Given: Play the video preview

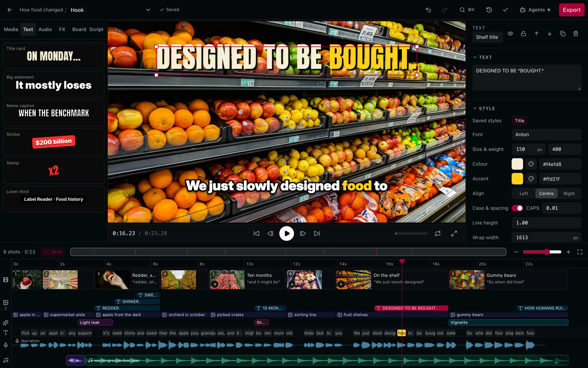Looking at the screenshot, I should coord(286,234).
